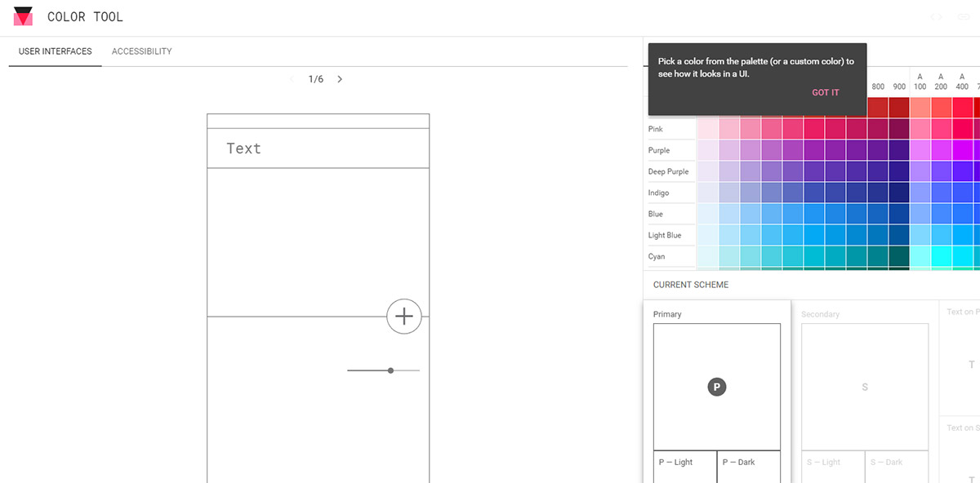Click the Pink row label

pyautogui.click(x=656, y=129)
